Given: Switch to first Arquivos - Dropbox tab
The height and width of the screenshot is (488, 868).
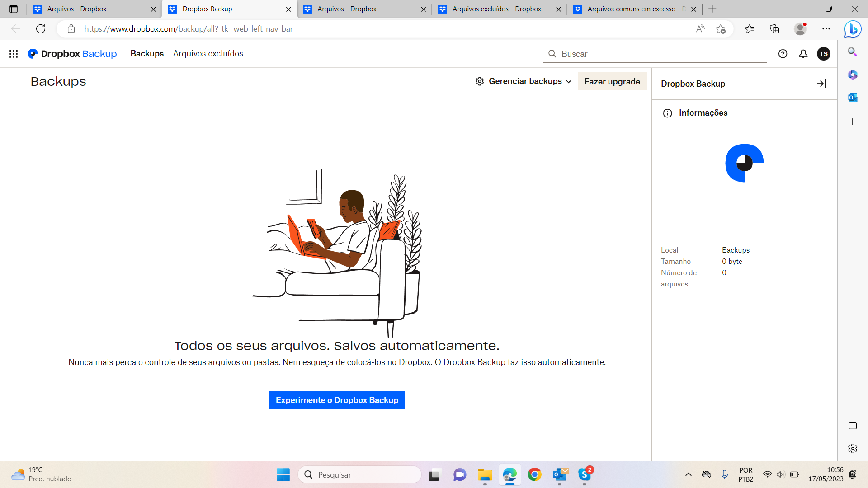Looking at the screenshot, I should click(94, 9).
